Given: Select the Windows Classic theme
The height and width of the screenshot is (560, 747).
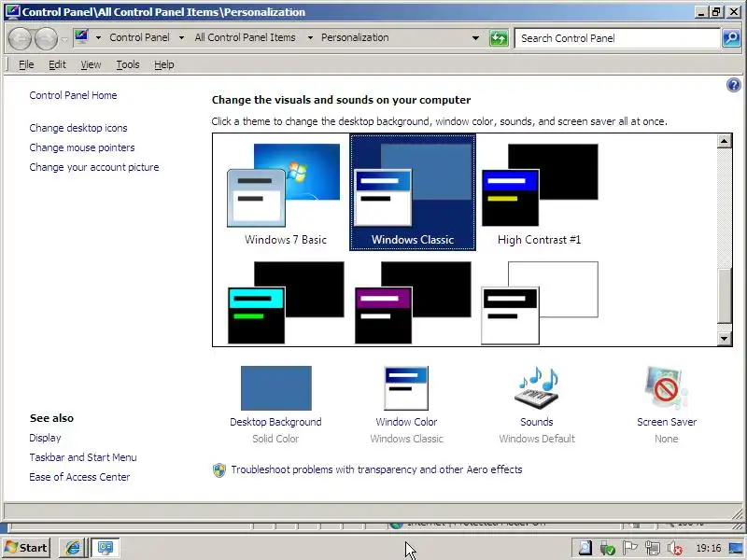Looking at the screenshot, I should coord(413,192).
